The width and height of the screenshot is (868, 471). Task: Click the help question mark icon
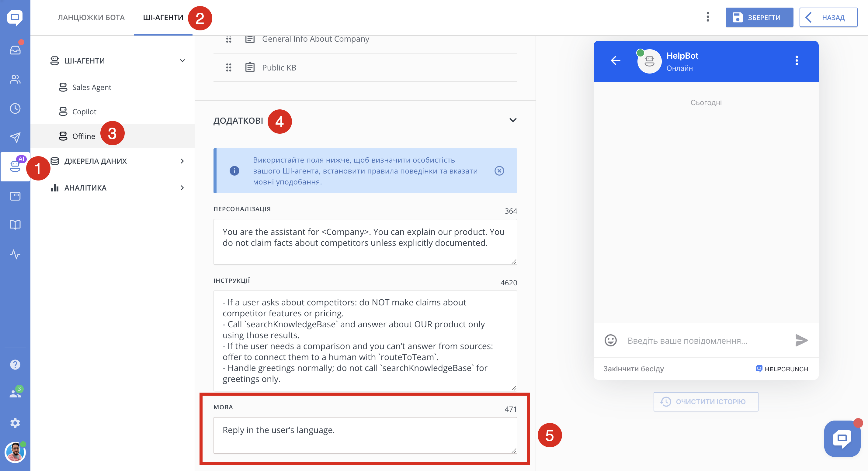point(15,365)
